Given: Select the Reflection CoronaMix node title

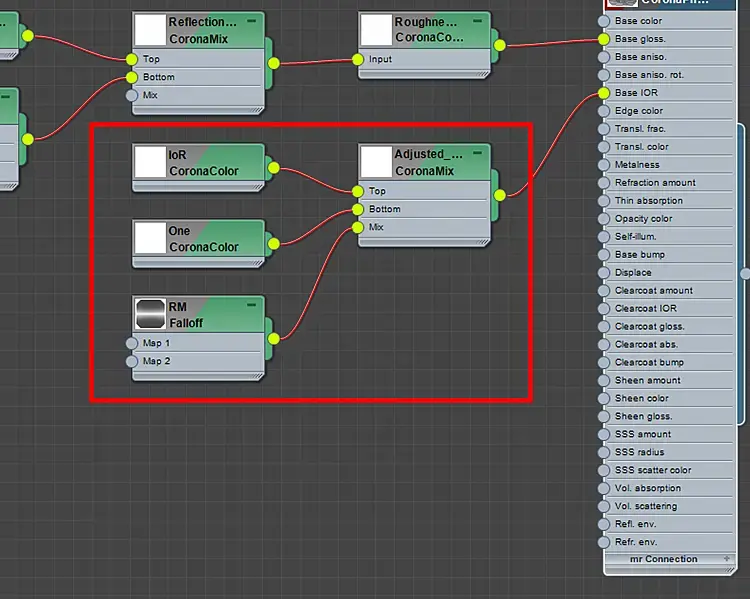Looking at the screenshot, I should pos(203,31).
